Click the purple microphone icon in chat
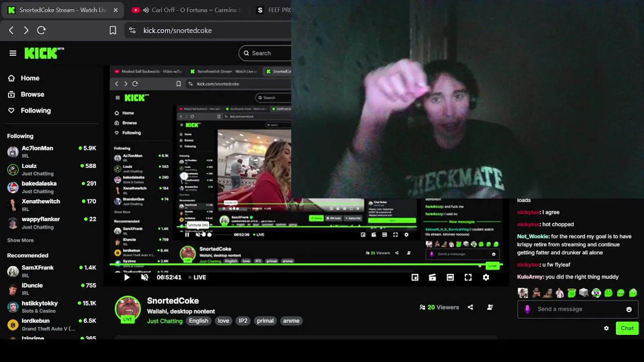644x362 pixels. click(527, 309)
